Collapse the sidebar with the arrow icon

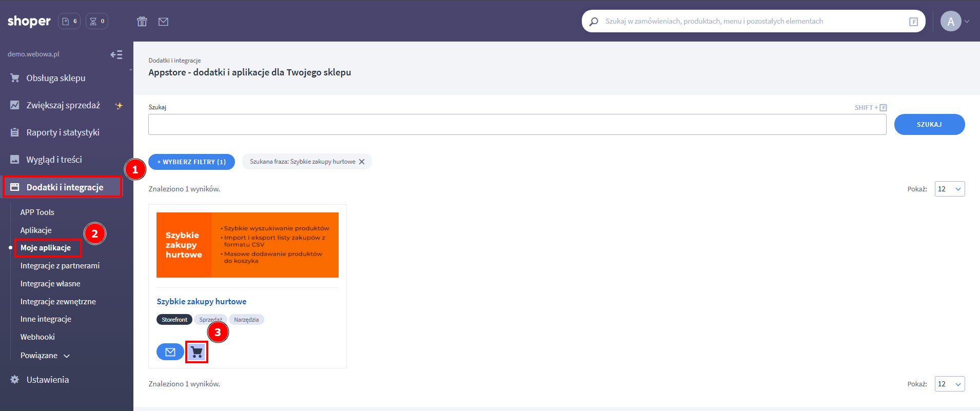[x=116, y=54]
